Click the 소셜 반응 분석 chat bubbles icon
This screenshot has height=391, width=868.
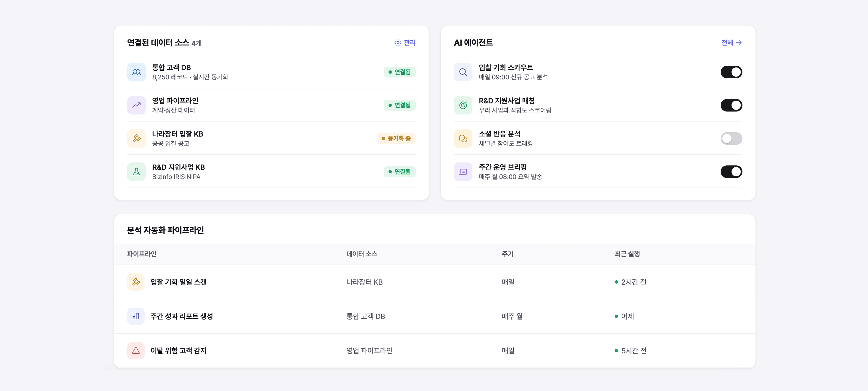coord(463,138)
